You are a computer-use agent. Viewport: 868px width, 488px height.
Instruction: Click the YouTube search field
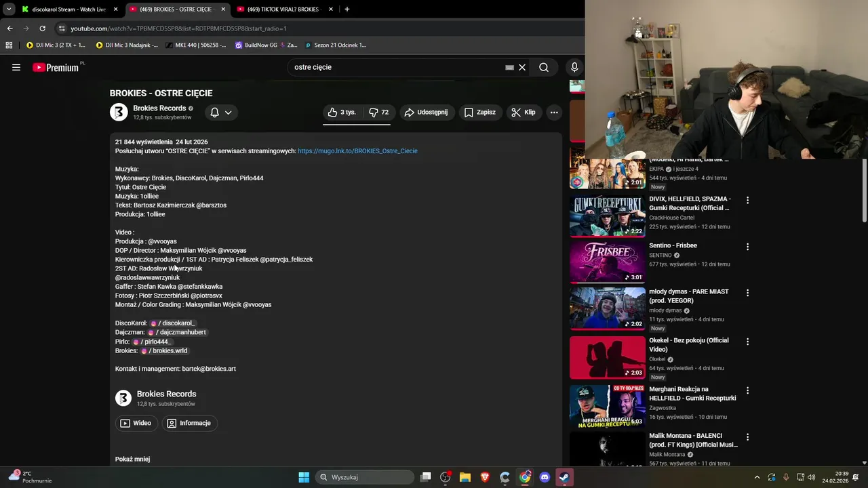coord(397,67)
